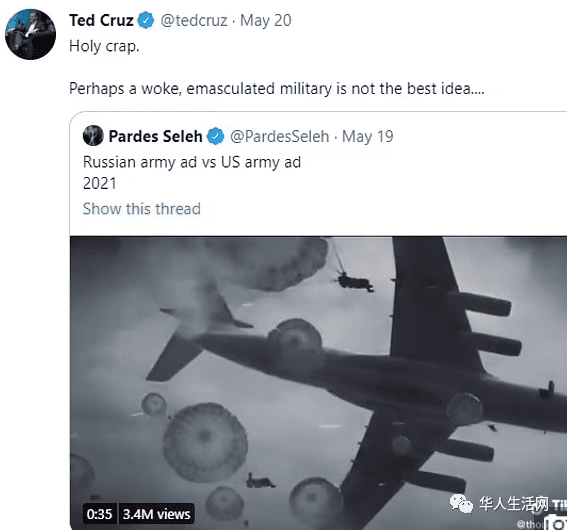Viewport: 567px width, 530px height.
Task: Click the 华人生活网 watermark text
Action: point(514,504)
